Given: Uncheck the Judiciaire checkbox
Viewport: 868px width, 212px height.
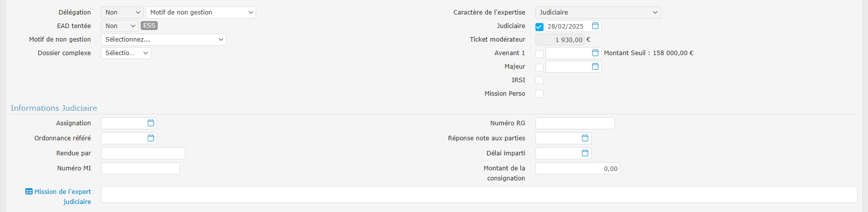Looking at the screenshot, I should coord(539,27).
